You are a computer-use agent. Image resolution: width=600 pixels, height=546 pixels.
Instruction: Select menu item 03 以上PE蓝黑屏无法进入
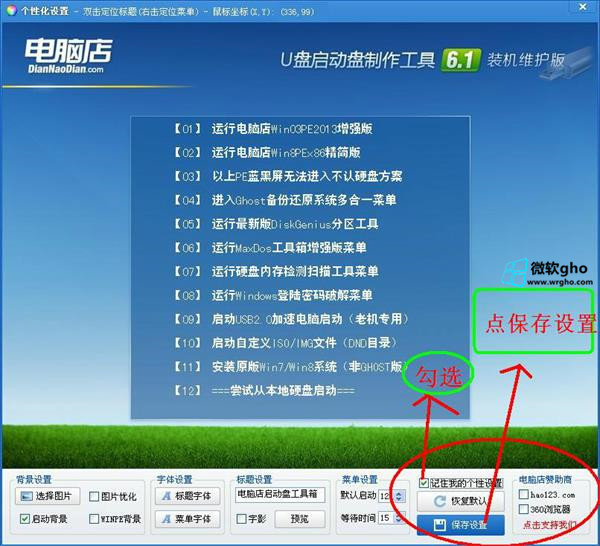click(287, 176)
